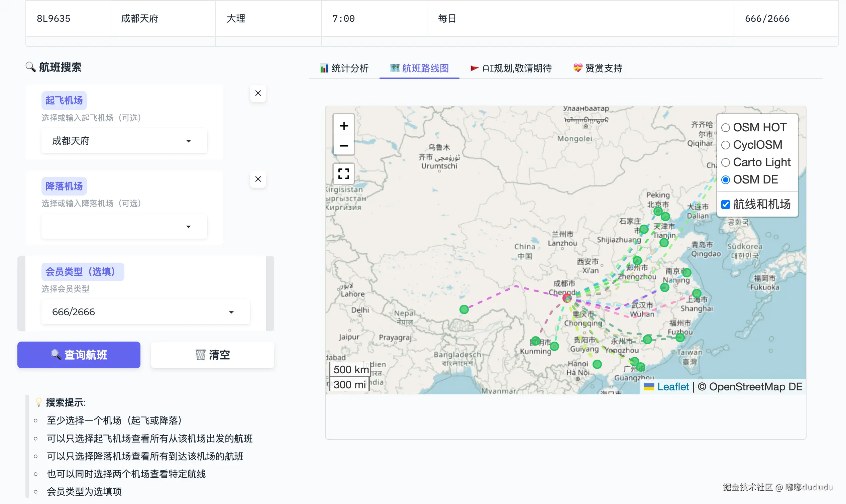The height and width of the screenshot is (504, 846).
Task: Select OSM HOT base layer
Action: [x=725, y=128]
